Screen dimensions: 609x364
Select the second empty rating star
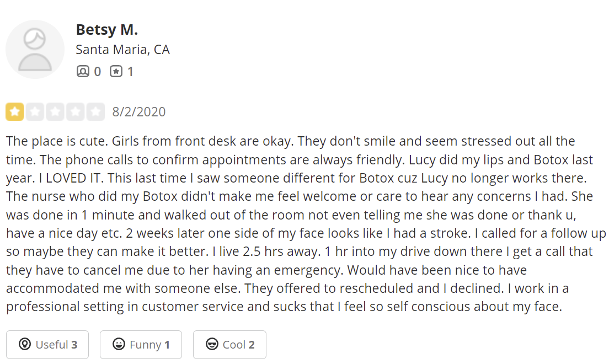35,112
